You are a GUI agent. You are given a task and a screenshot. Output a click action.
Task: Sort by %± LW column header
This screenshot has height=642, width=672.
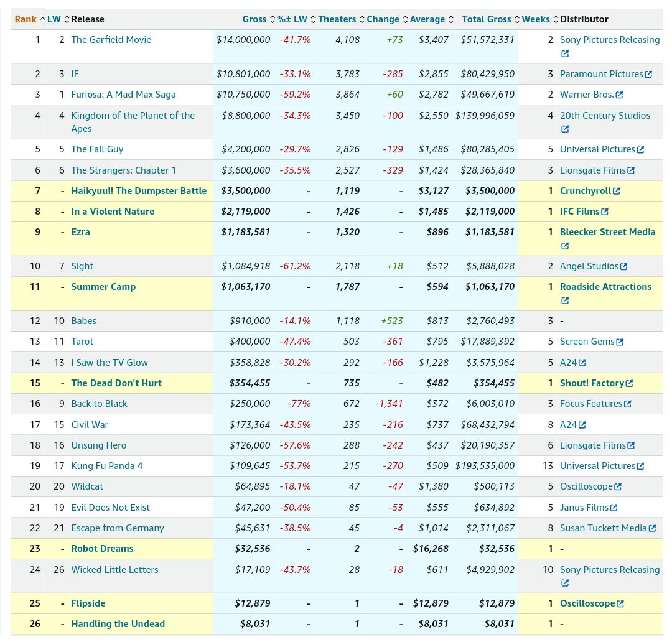click(296, 19)
